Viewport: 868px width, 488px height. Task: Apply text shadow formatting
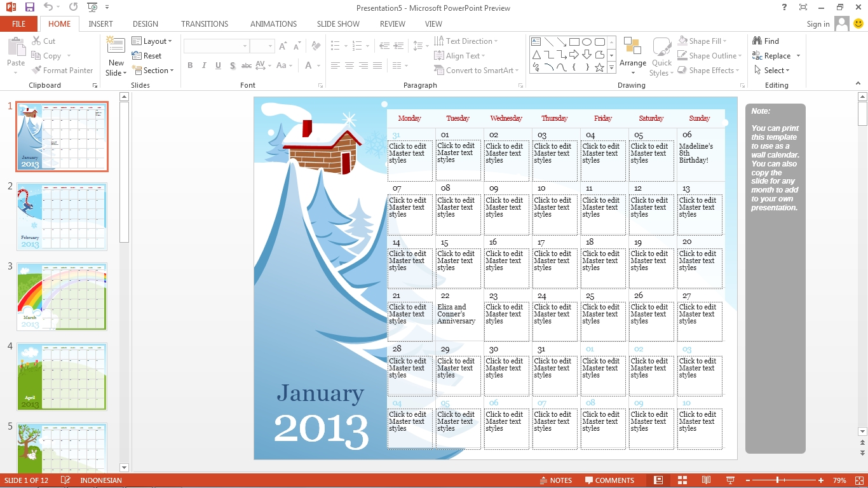pos(233,65)
